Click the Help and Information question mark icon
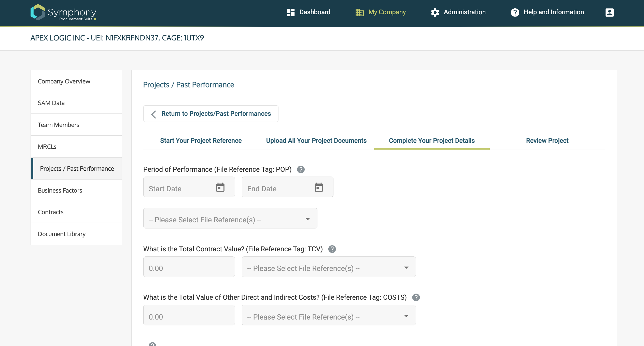Viewport: 644px width, 346px height. (x=516, y=12)
